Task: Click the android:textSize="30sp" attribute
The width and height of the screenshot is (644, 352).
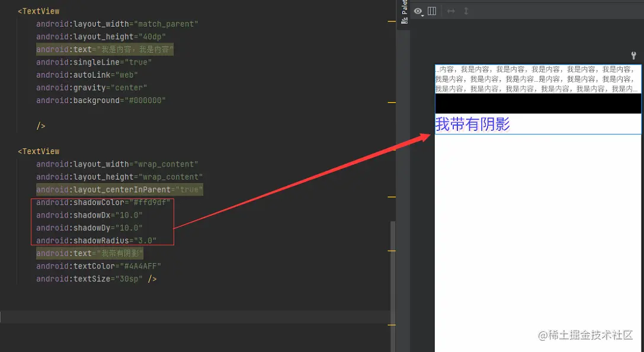Action: (89, 279)
